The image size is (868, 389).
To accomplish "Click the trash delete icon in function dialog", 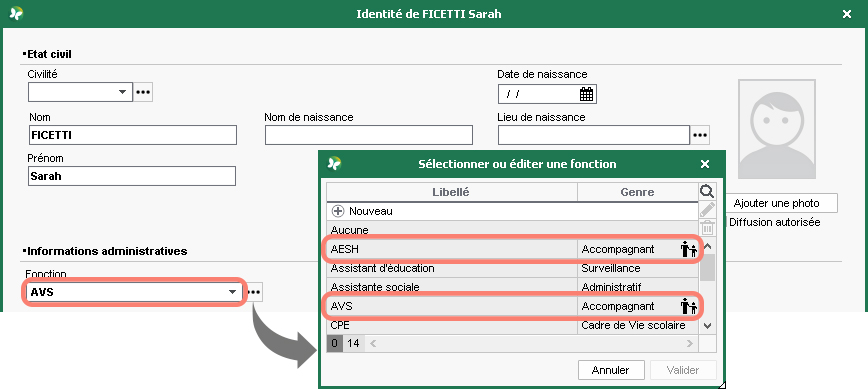I will (x=707, y=228).
